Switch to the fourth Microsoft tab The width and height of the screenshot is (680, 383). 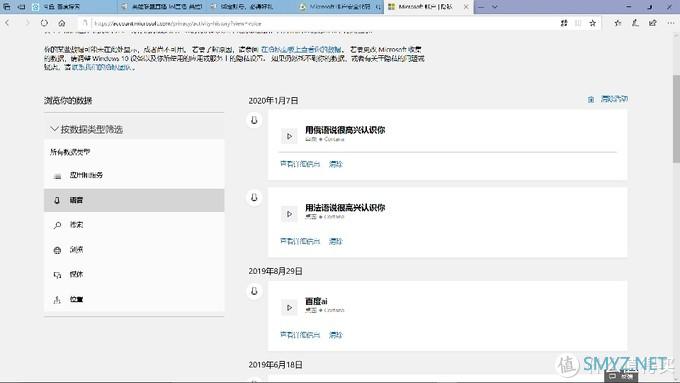click(x=340, y=7)
